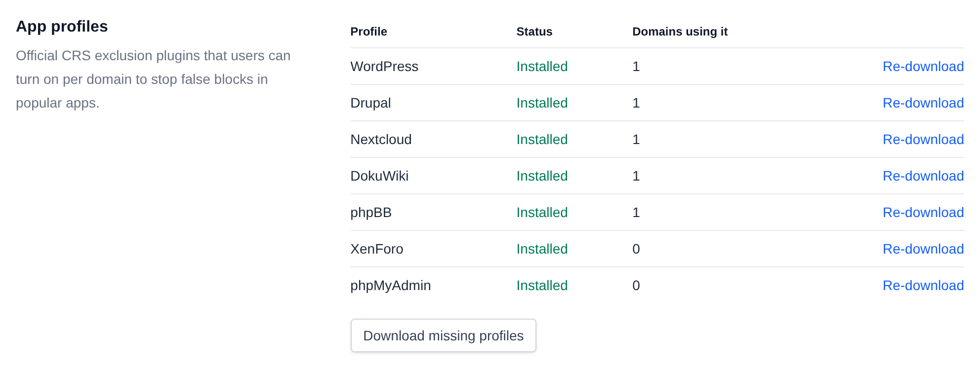Click Installed status for Nextcloud
The image size is (980, 368).
(542, 140)
